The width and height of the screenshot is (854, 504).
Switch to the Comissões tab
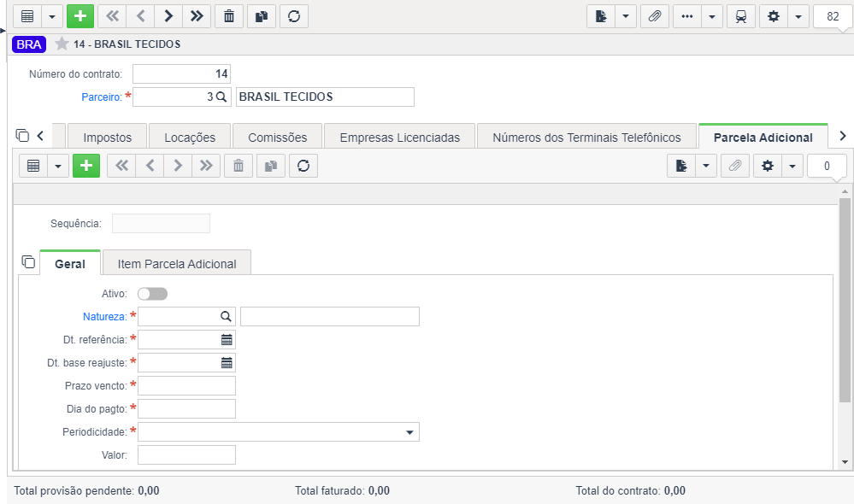[x=277, y=138]
